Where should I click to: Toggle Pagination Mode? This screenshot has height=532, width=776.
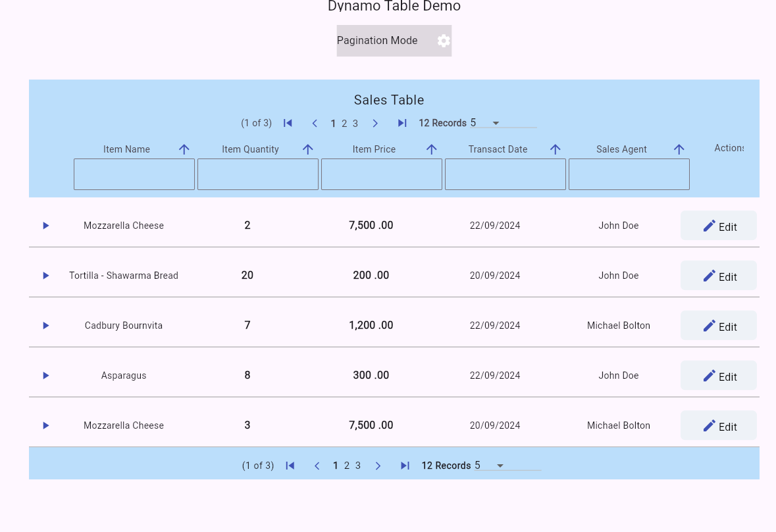pos(377,40)
